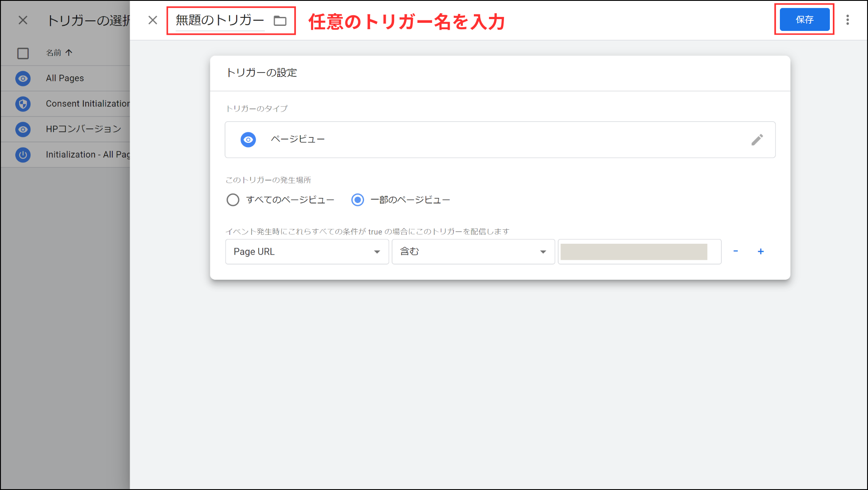This screenshot has height=490, width=868.
Task: Select the Consent Initialization trigger row
Action: click(66, 104)
